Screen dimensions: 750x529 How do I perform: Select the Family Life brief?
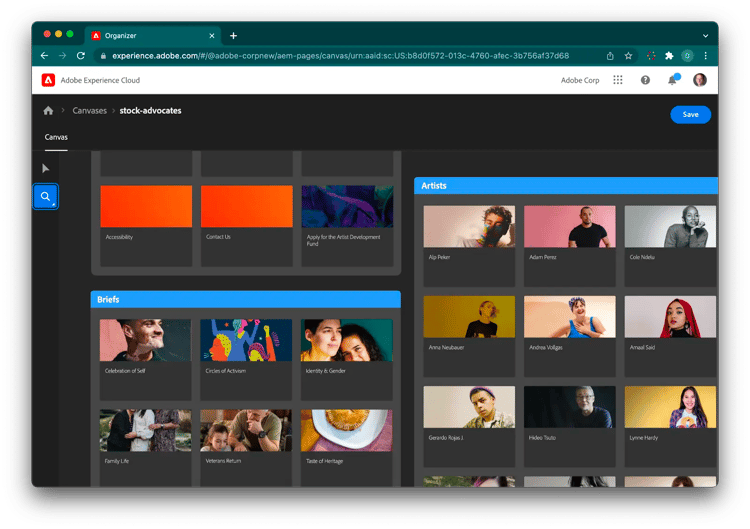coord(145,448)
